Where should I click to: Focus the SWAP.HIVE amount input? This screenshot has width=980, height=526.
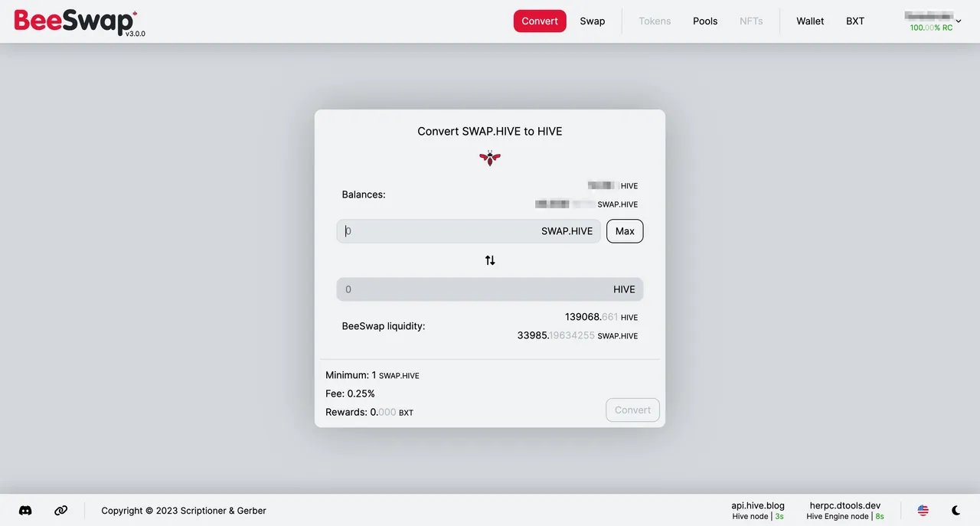point(469,231)
